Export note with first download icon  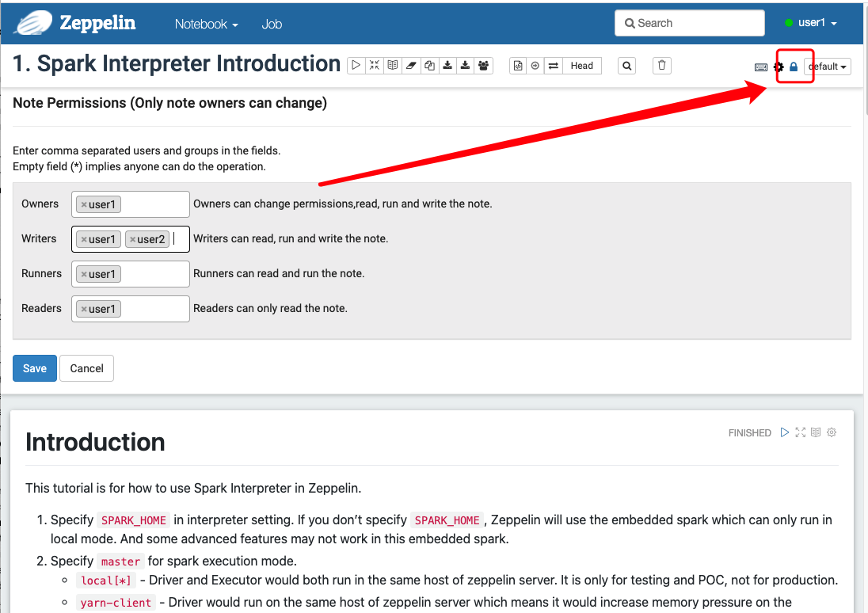[x=447, y=66]
